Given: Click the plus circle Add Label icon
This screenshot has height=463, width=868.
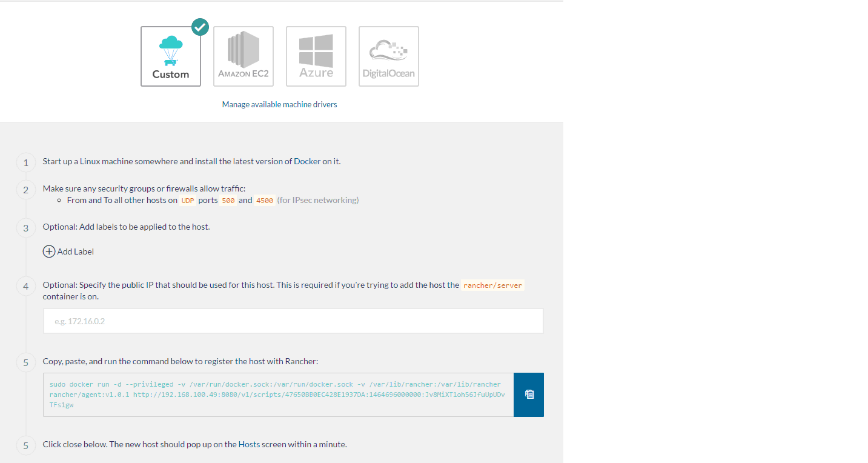Looking at the screenshot, I should click(x=49, y=251).
